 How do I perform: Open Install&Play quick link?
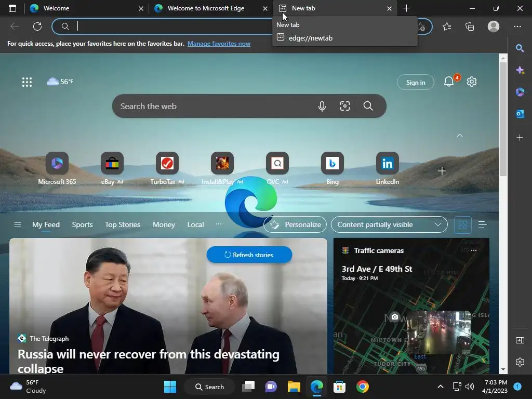coord(222,169)
